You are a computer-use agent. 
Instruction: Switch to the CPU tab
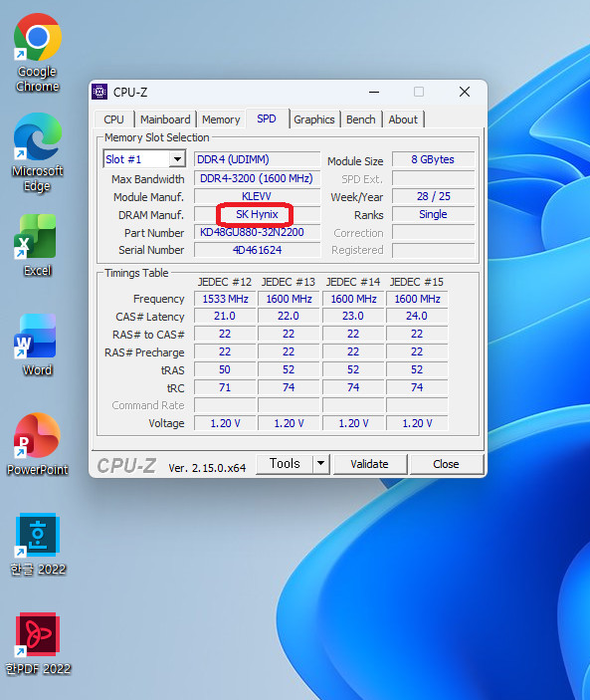(x=113, y=119)
